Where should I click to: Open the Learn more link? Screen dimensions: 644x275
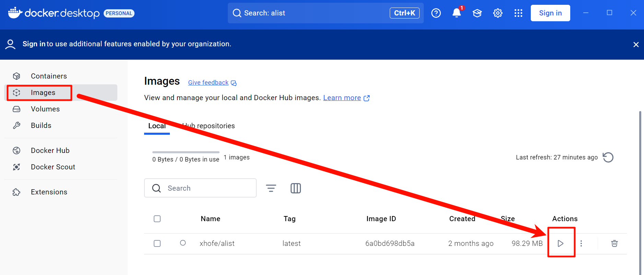(342, 98)
